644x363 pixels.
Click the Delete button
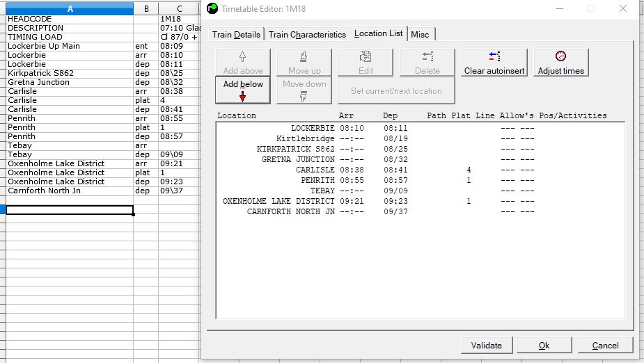click(427, 63)
